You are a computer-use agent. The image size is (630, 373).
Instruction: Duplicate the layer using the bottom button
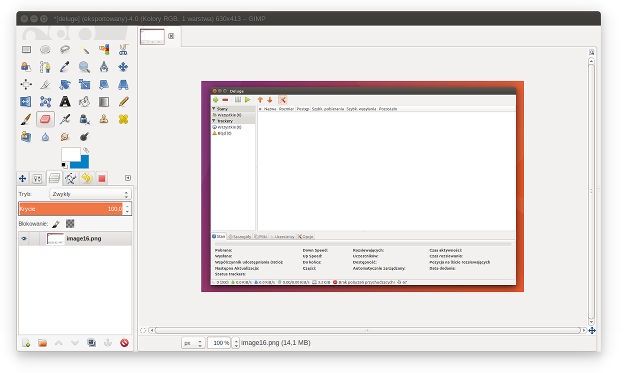[x=92, y=343]
